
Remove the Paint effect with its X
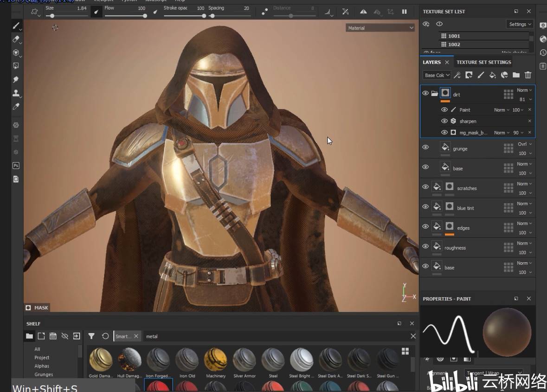529,109
